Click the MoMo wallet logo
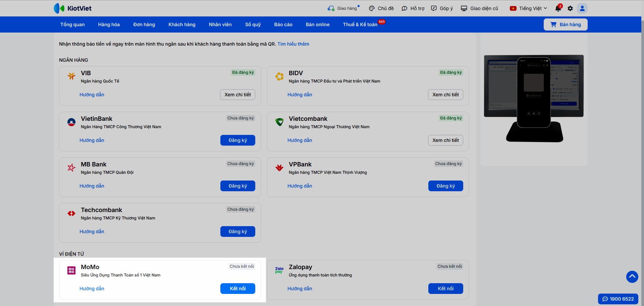The width and height of the screenshot is (644, 306). [x=71, y=270]
